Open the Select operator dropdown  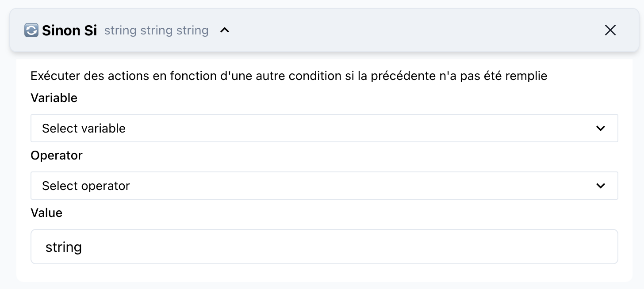(324, 186)
